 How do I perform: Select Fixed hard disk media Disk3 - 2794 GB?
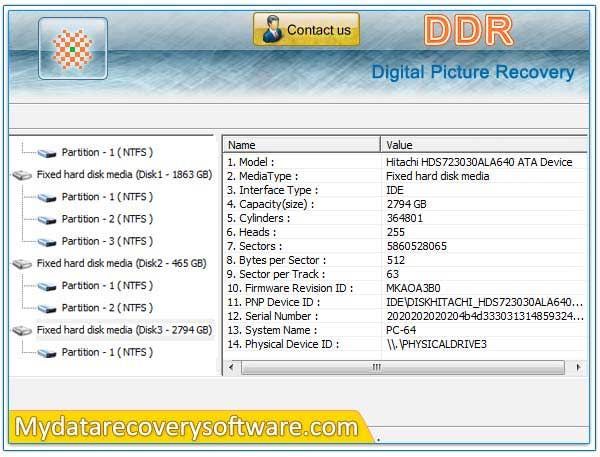click(123, 330)
